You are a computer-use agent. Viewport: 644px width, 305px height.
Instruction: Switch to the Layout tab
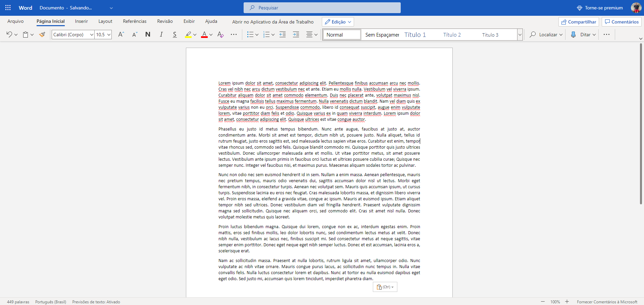pyautogui.click(x=105, y=21)
